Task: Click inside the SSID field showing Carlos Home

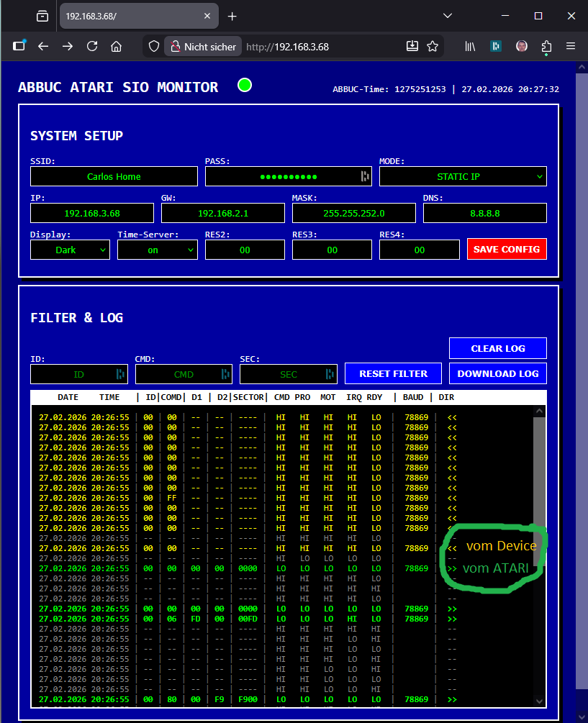Action: [113, 176]
